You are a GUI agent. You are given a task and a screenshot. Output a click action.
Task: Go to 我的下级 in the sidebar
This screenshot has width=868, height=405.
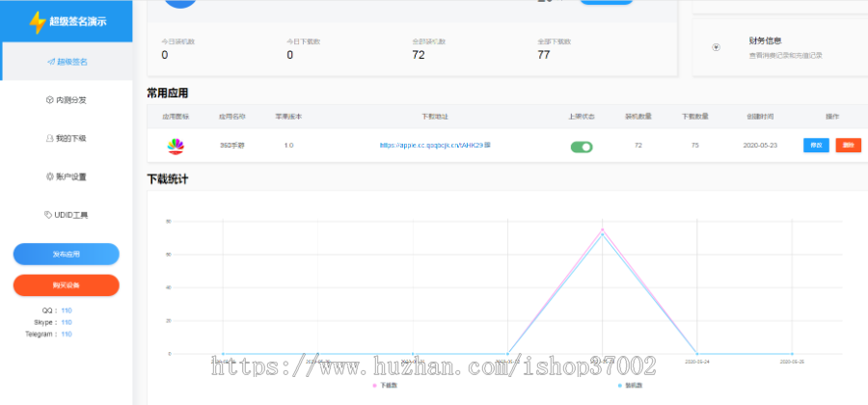coord(67,138)
